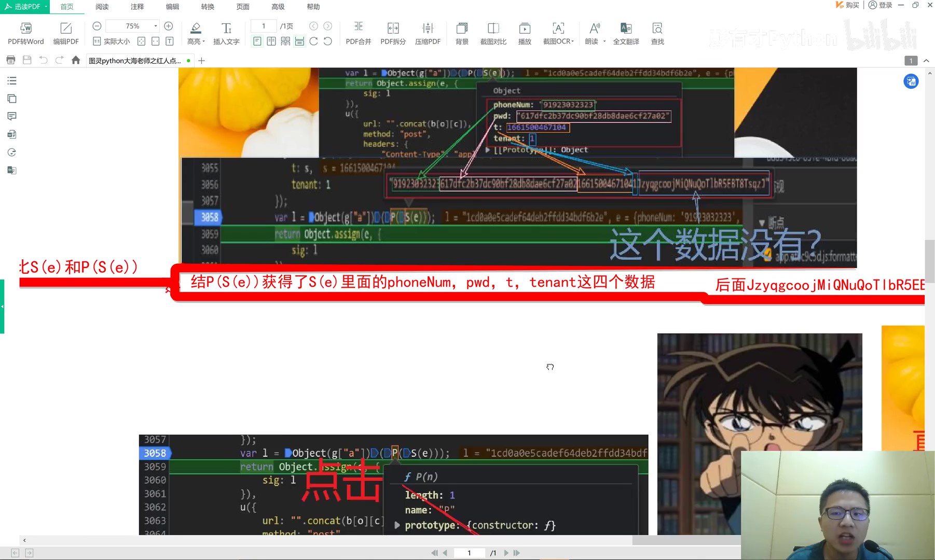Toggle continuous scrolling mode
Screen dimensions: 935x560
tap(299, 41)
